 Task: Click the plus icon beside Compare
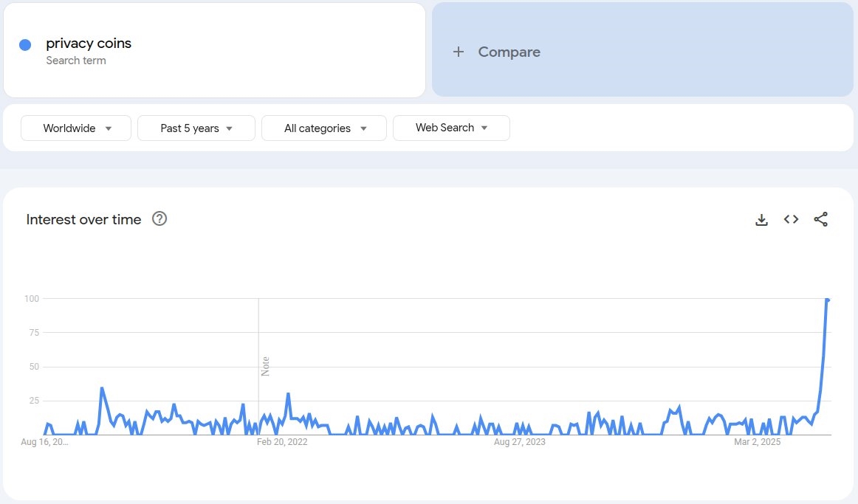click(459, 52)
